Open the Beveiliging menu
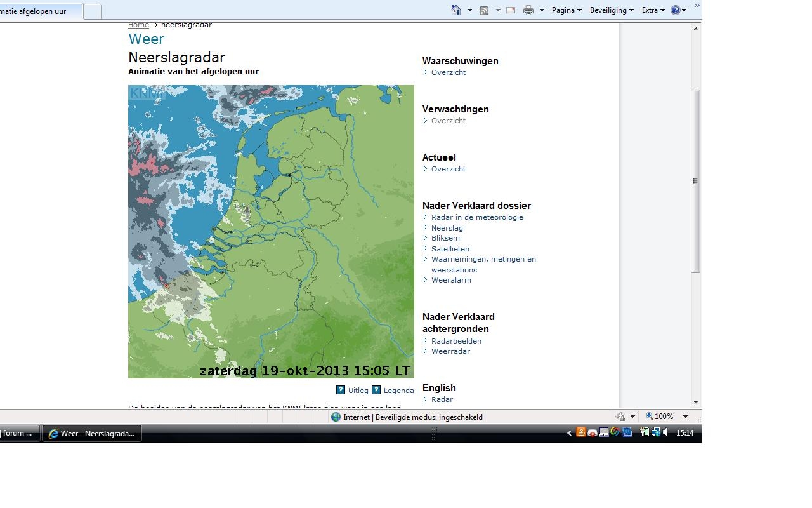Screen dimensions: 812x508 pos(612,10)
